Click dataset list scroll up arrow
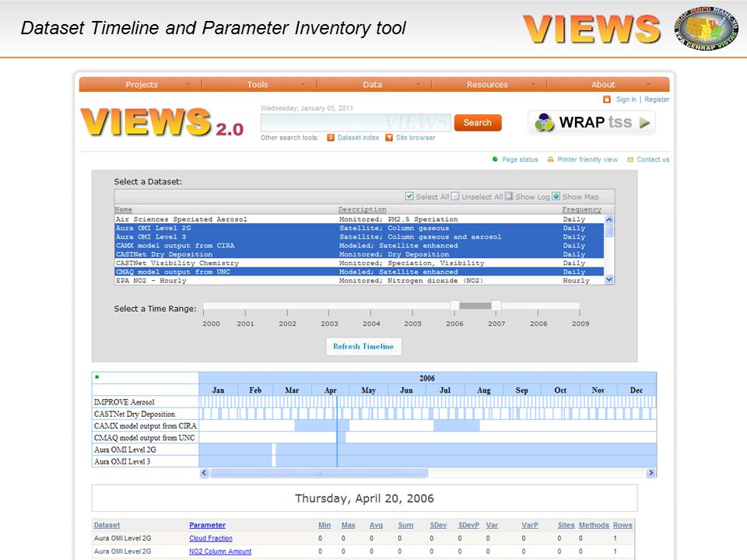This screenshot has width=747, height=560. click(x=608, y=219)
